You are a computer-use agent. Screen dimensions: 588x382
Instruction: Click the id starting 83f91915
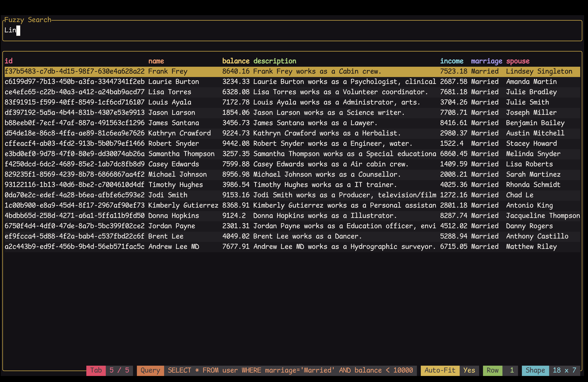75,102
